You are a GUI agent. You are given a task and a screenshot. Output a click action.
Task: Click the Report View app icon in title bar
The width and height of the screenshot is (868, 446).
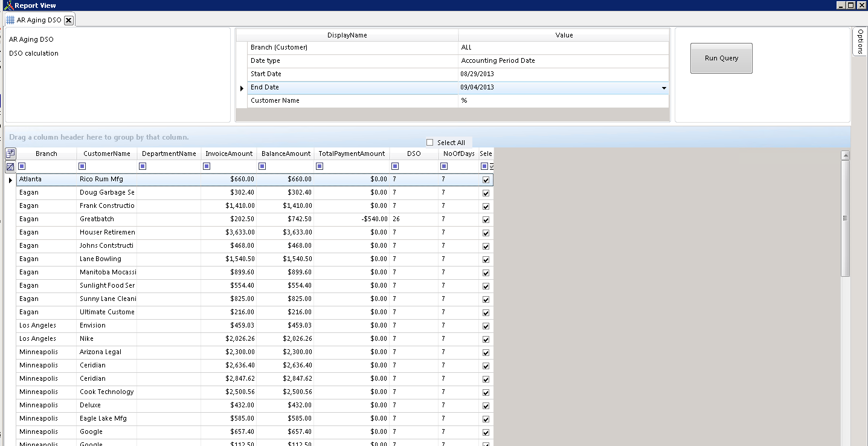[8, 5]
